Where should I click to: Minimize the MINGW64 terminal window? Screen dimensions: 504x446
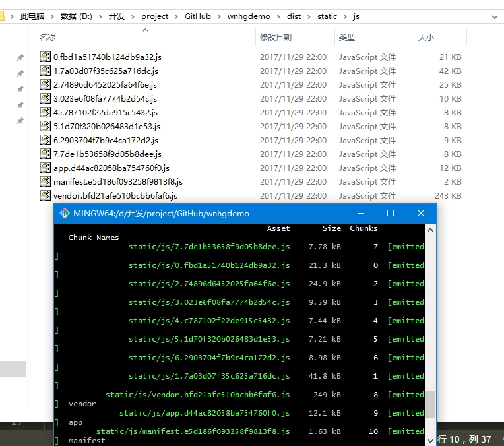[x=361, y=213]
